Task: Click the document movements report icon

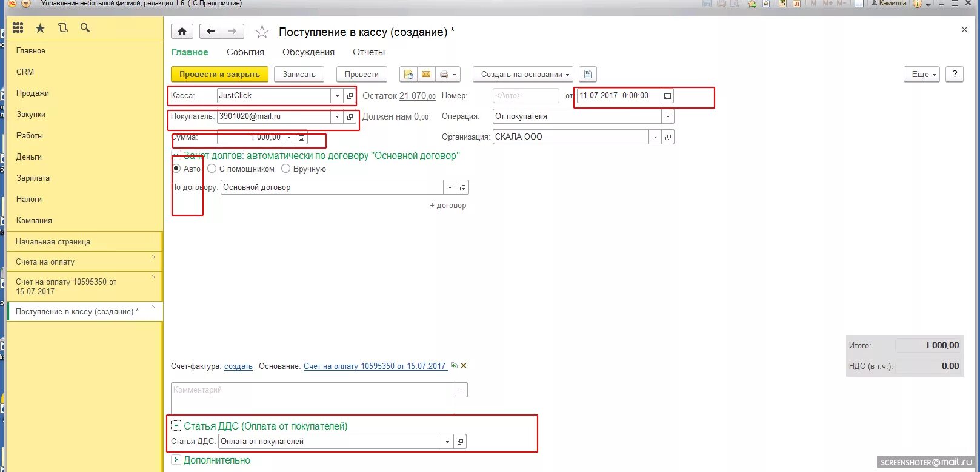Action: point(408,74)
